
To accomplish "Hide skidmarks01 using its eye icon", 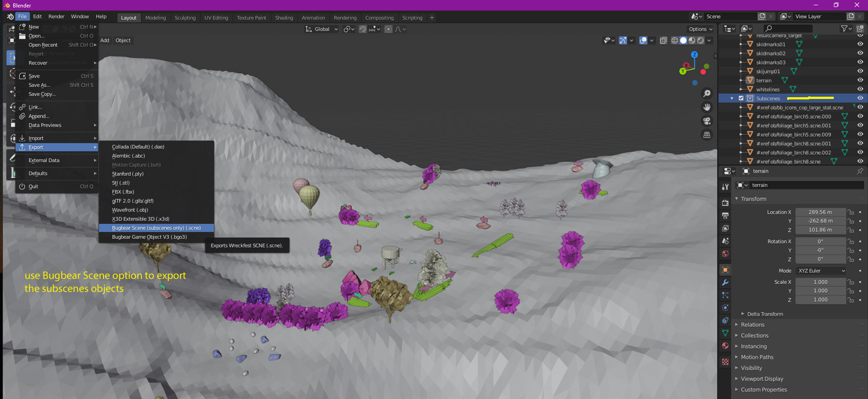I will point(860,45).
